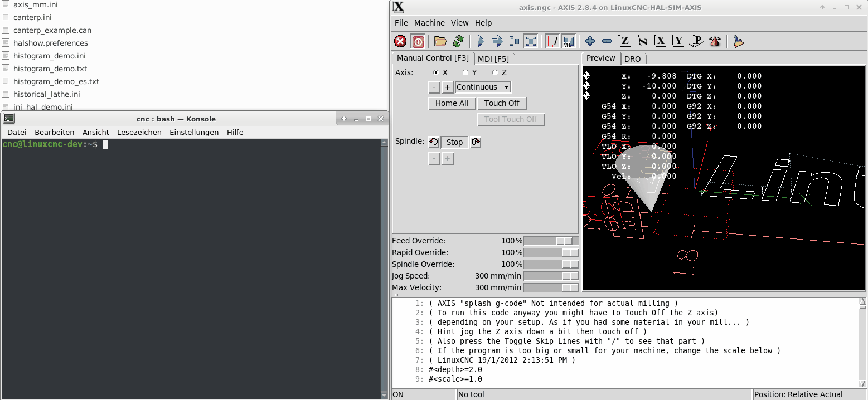Click the Spindle Override slider
868x400 pixels.
[x=551, y=264]
